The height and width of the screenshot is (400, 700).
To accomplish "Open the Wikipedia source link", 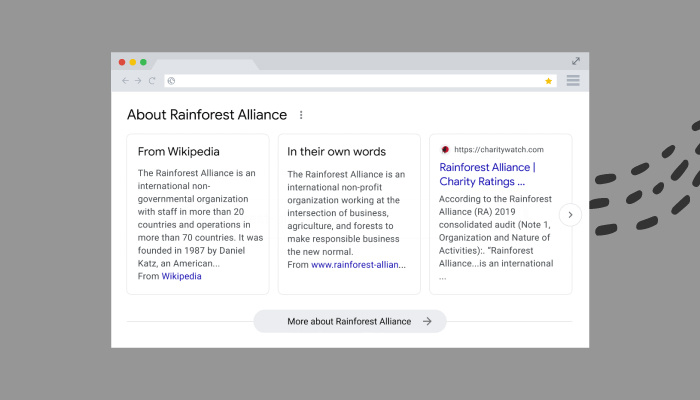I will point(181,276).
